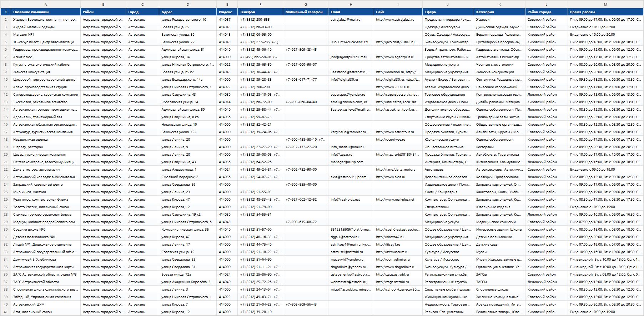Select the column G letter header

[306, 4]
